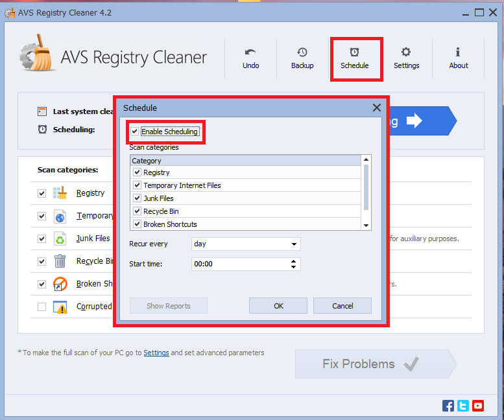Viewport: 504px width, 420px height.
Task: Toggle main window Broken Shortcuts checkbox
Action: [42, 284]
